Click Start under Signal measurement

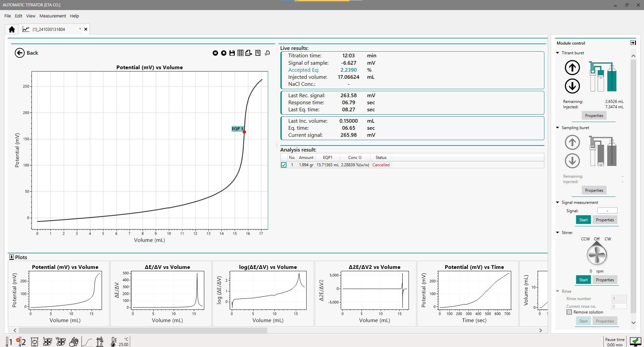(583, 220)
